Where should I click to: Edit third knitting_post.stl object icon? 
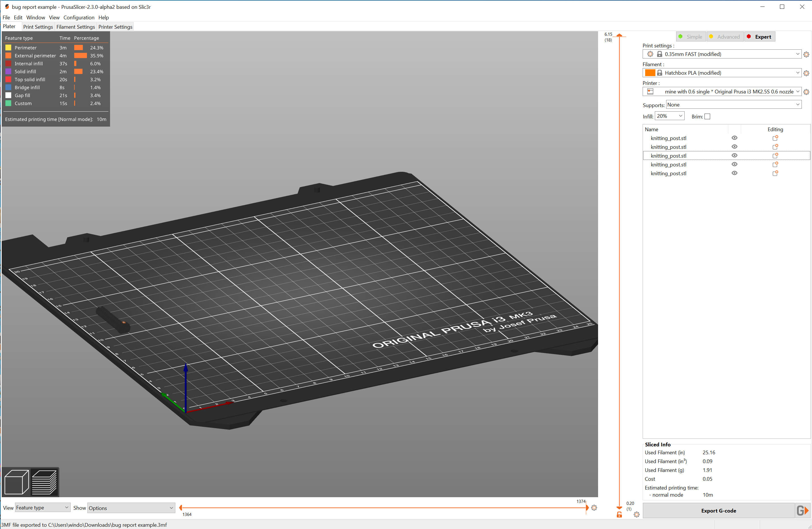775,156
